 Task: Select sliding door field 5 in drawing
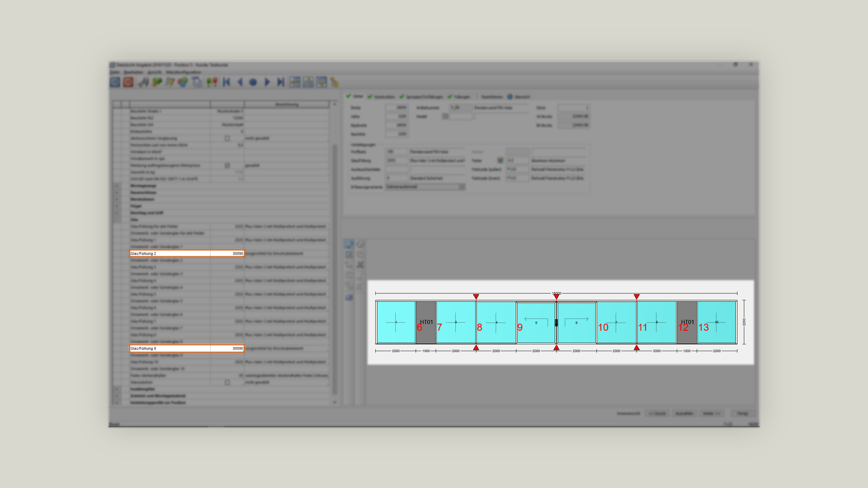[x=536, y=323]
